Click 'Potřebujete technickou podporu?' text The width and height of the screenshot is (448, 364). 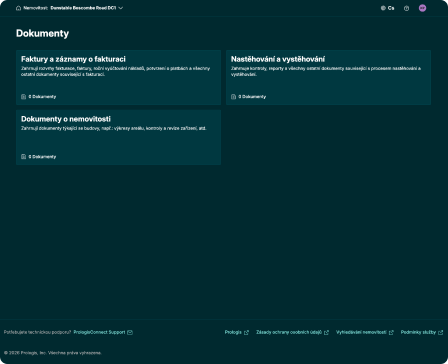tap(38, 332)
